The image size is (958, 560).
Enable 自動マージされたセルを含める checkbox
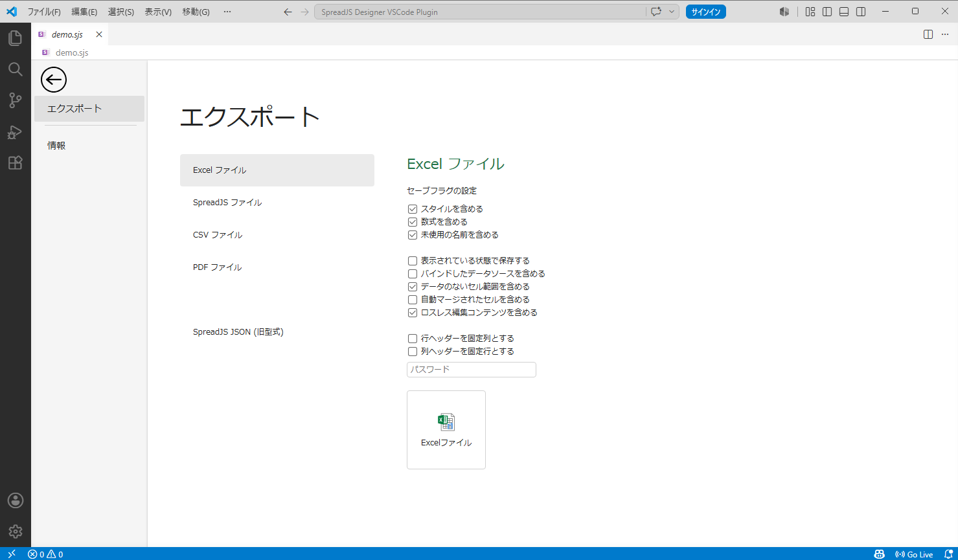413,300
